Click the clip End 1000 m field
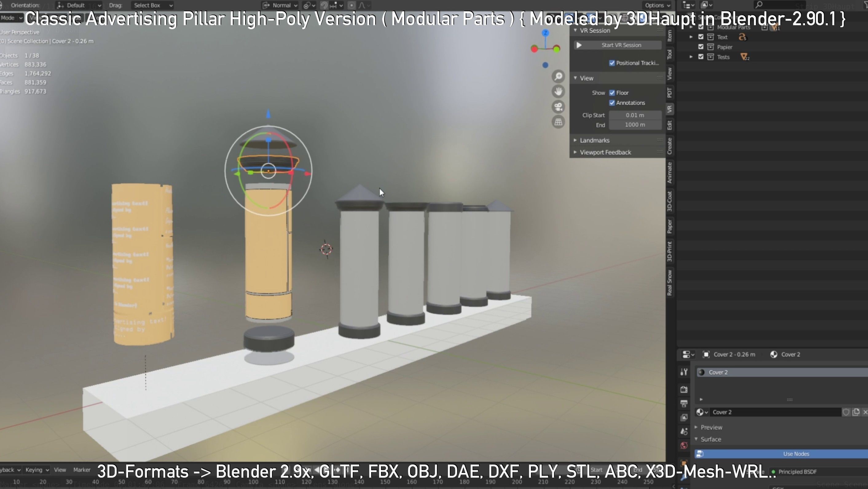 click(x=635, y=125)
